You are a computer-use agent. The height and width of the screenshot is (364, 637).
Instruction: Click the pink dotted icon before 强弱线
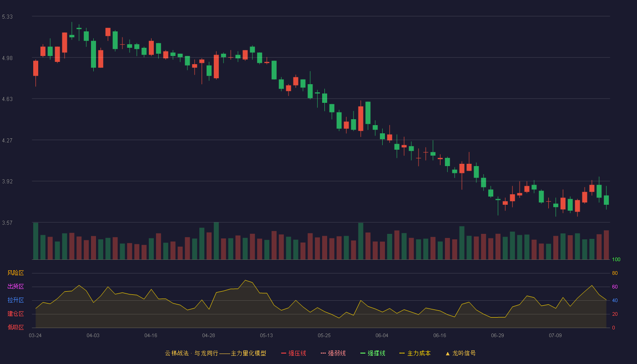click(x=324, y=353)
